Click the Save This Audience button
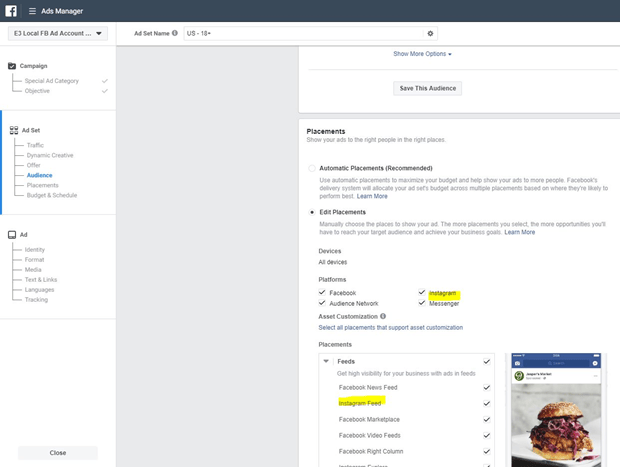 (427, 88)
